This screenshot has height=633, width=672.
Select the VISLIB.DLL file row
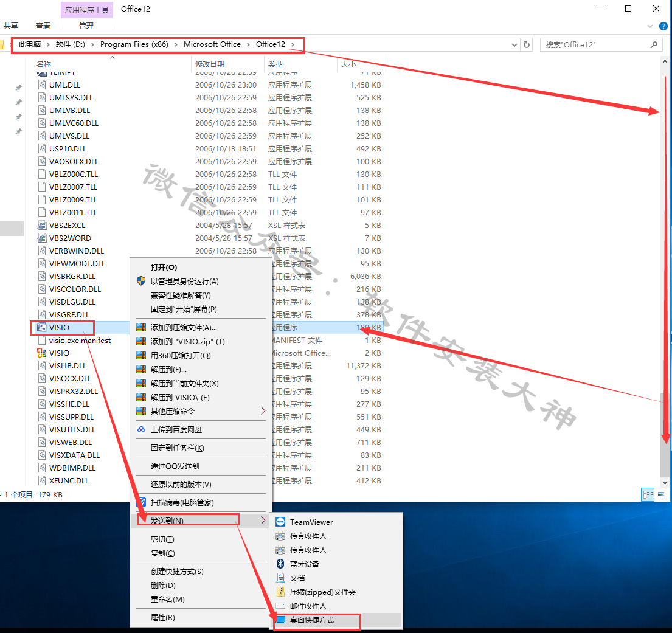pyautogui.click(x=209, y=365)
